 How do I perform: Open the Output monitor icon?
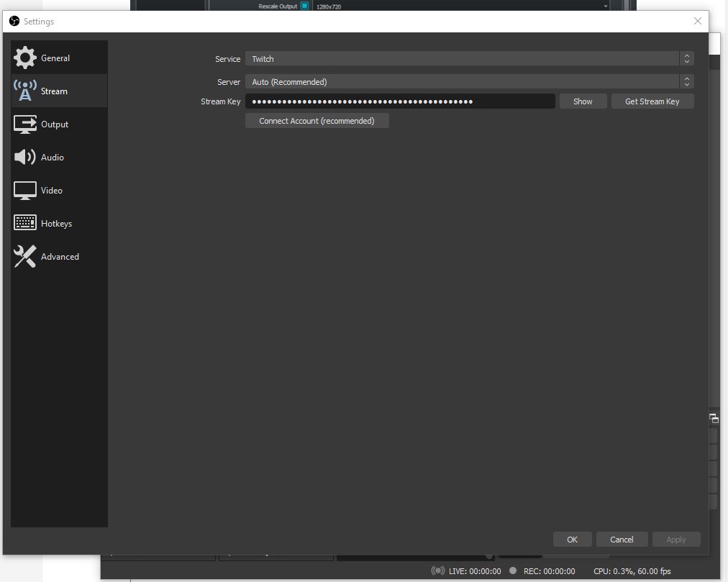coord(25,124)
